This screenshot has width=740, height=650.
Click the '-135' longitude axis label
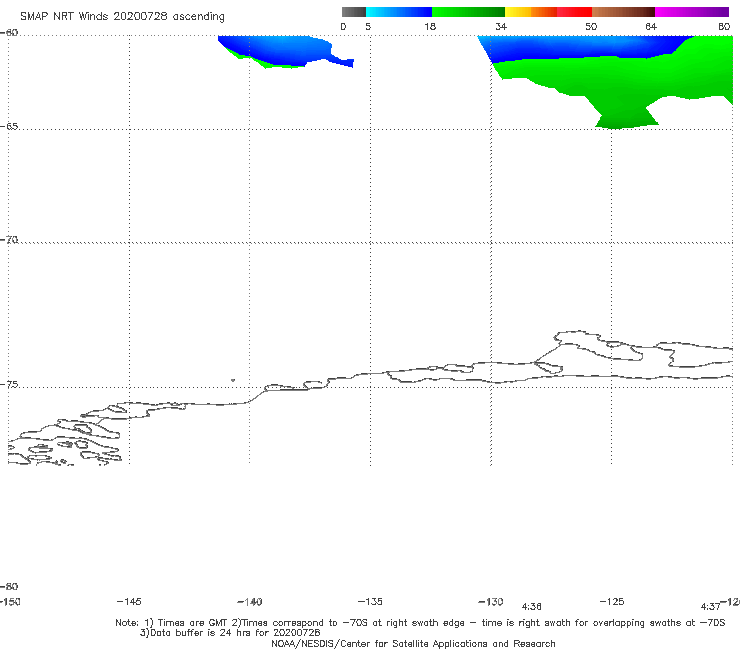pyautogui.click(x=370, y=601)
